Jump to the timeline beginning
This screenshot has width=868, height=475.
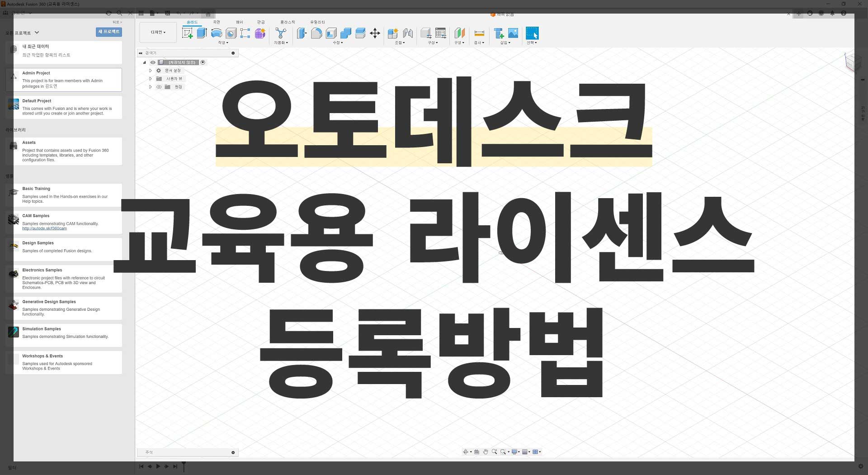[x=141, y=466]
